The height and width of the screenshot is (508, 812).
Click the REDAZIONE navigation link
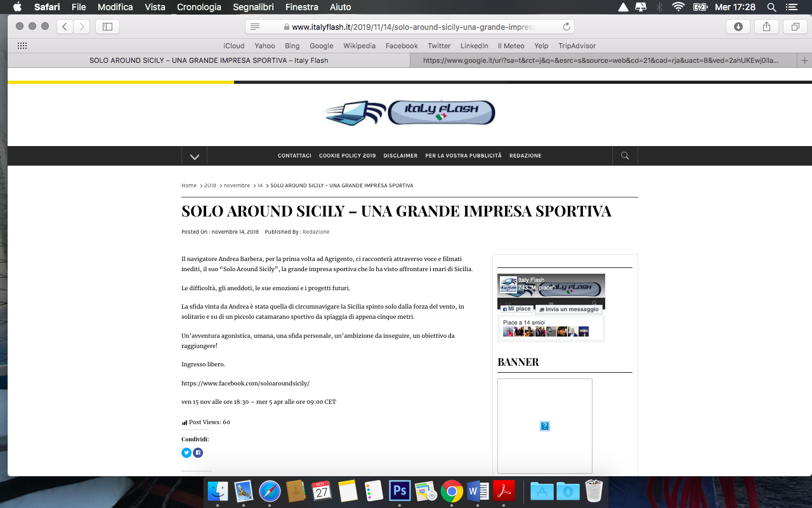pyautogui.click(x=525, y=156)
